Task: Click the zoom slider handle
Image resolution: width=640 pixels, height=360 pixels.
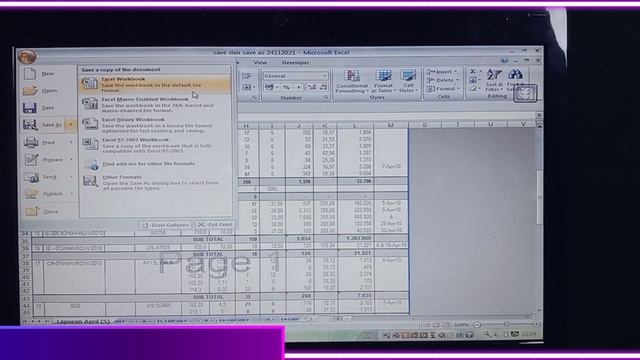Action: [x=506, y=324]
